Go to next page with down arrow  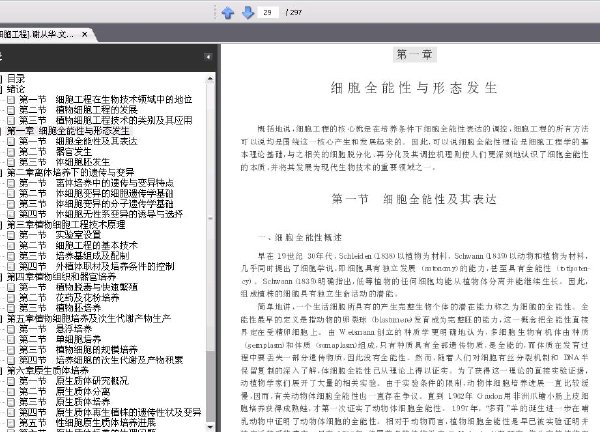click(248, 12)
